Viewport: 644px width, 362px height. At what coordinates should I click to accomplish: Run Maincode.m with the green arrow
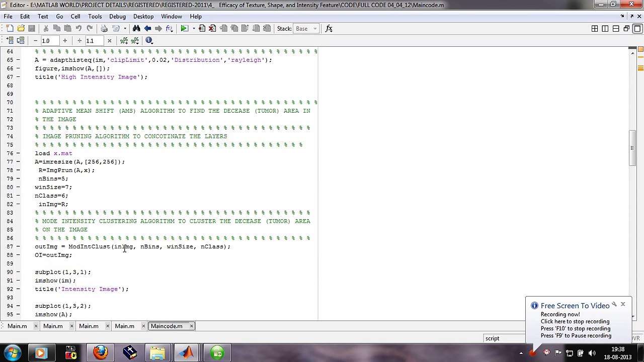coord(184,29)
